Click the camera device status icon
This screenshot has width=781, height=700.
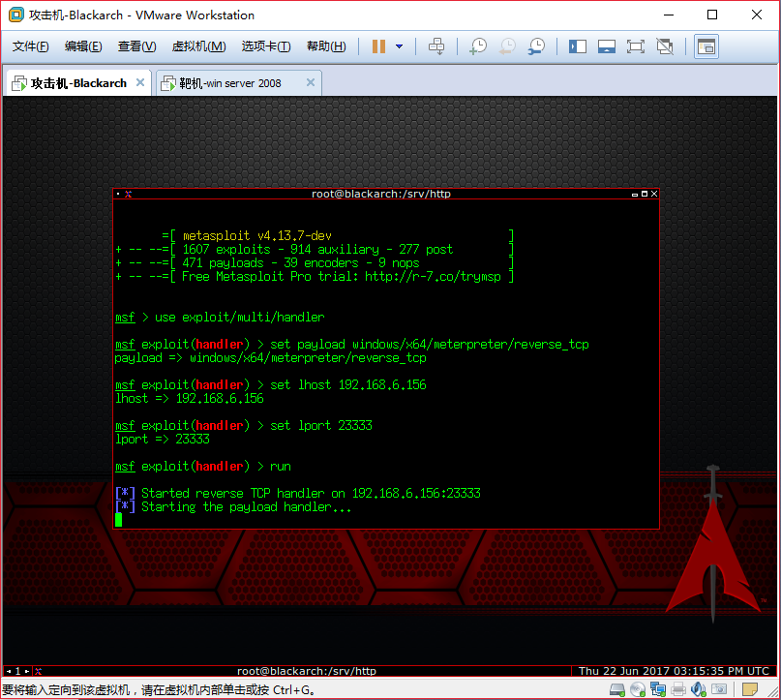719,689
